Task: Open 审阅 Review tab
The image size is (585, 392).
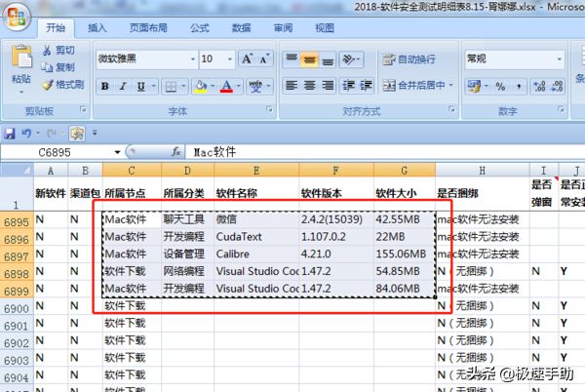Action: tap(283, 28)
